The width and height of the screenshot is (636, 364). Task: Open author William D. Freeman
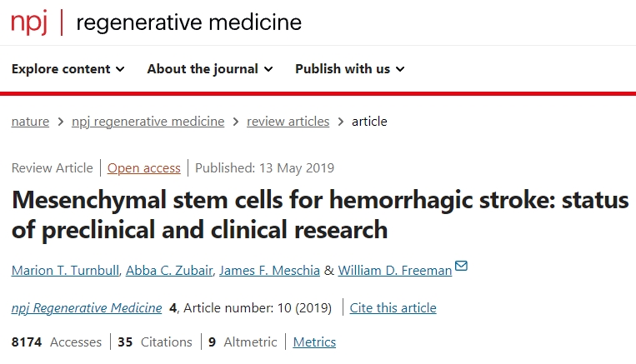[x=393, y=269]
